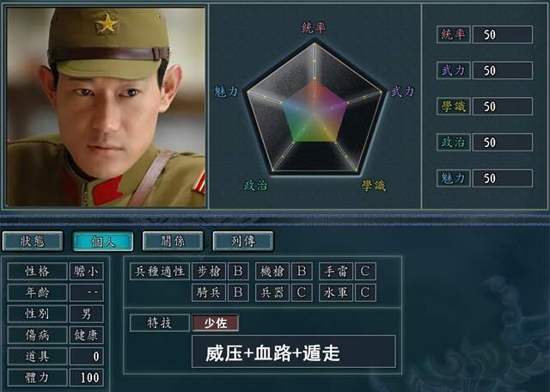Open the 關係 tab
This screenshot has width=550, height=392.
(x=173, y=241)
